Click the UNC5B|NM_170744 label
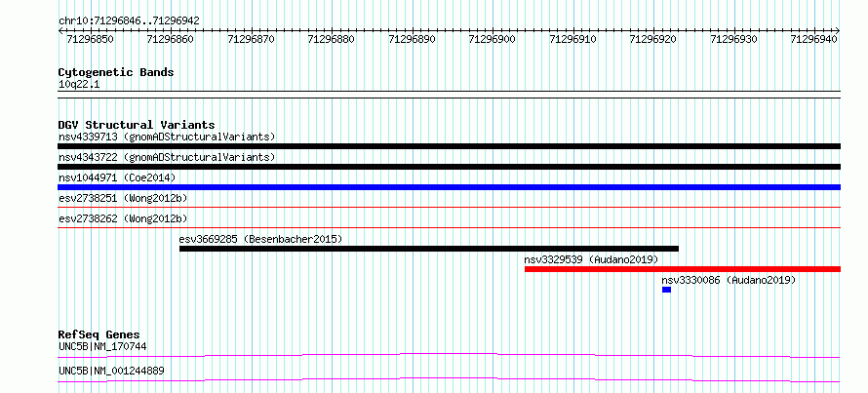The width and height of the screenshot is (868, 393). point(102,346)
